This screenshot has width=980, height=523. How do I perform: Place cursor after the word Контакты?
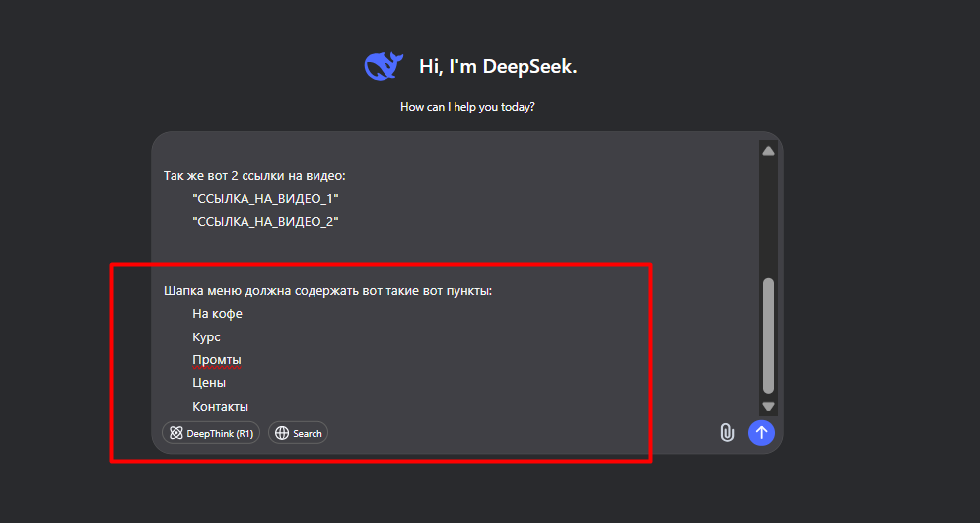(249, 406)
